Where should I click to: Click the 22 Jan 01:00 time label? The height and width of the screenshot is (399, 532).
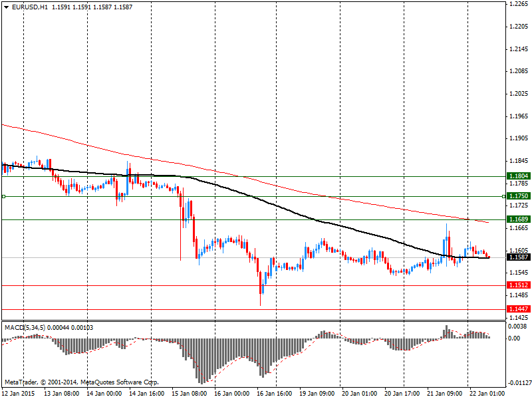(487, 394)
